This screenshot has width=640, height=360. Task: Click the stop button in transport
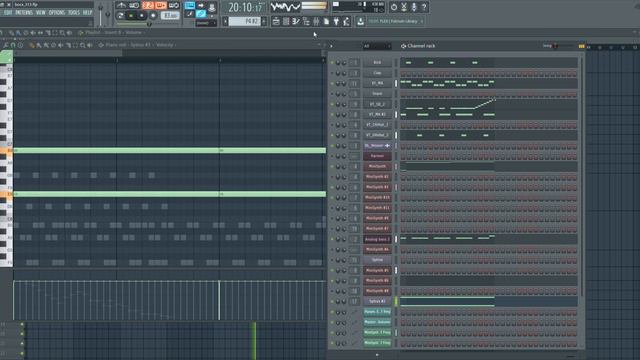[x=142, y=16]
